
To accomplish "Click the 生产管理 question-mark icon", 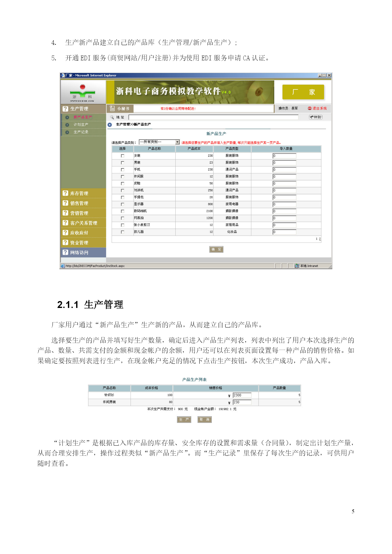I will tap(65, 109).
